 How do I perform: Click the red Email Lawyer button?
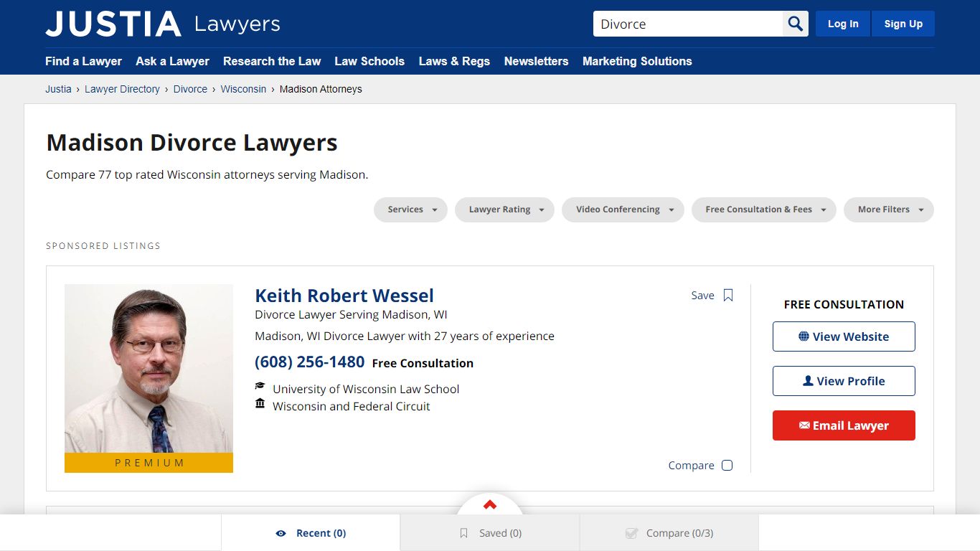coord(844,425)
